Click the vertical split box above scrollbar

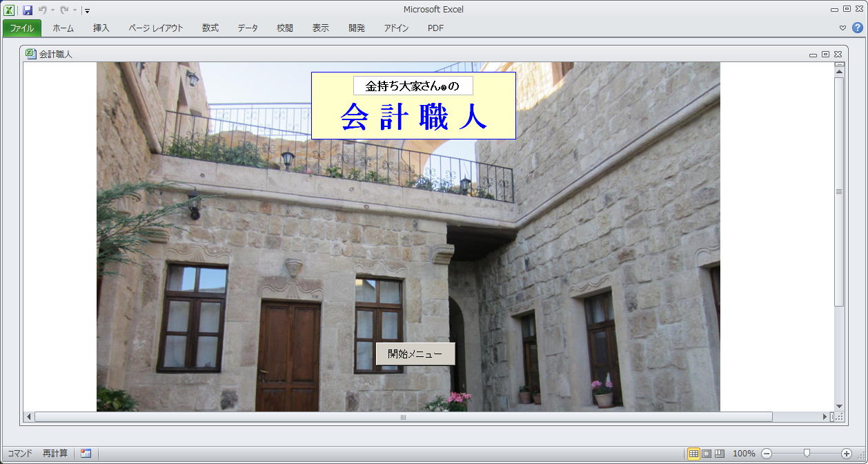click(x=840, y=64)
